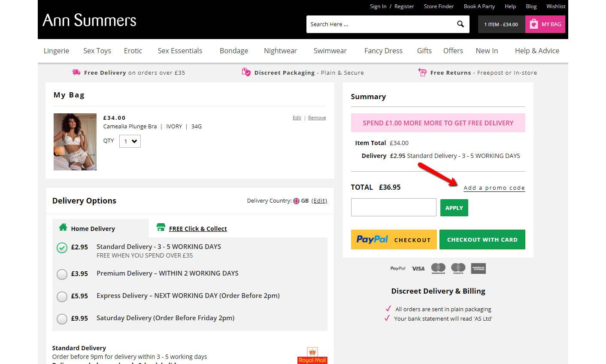Image resolution: width=606 pixels, height=364 pixels.
Task: Switch to the Home Delivery tab
Action: click(100, 228)
